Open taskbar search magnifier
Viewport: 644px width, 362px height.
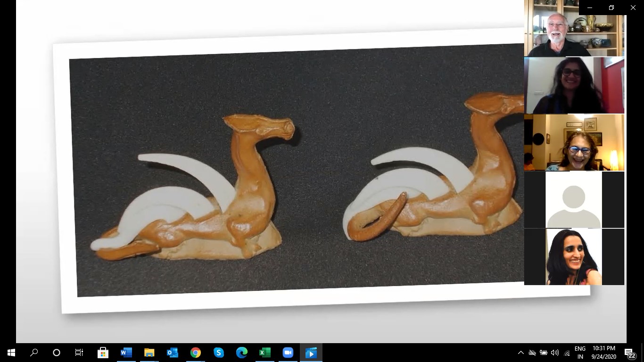point(34,353)
